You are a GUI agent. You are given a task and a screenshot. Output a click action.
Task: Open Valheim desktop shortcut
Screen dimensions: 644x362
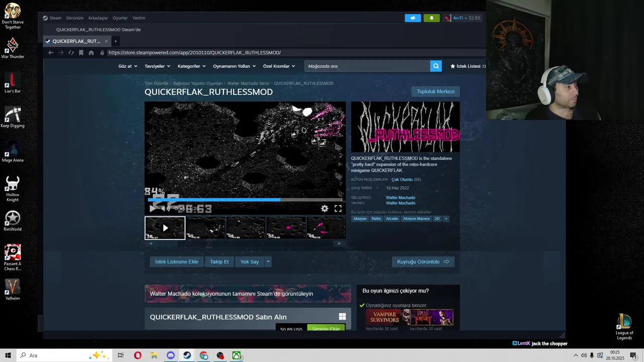[13, 290]
